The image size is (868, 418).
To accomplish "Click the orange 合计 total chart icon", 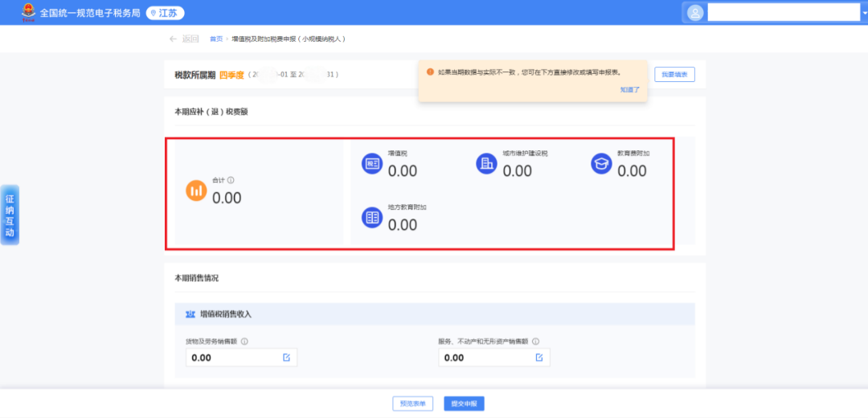I will 196,191.
